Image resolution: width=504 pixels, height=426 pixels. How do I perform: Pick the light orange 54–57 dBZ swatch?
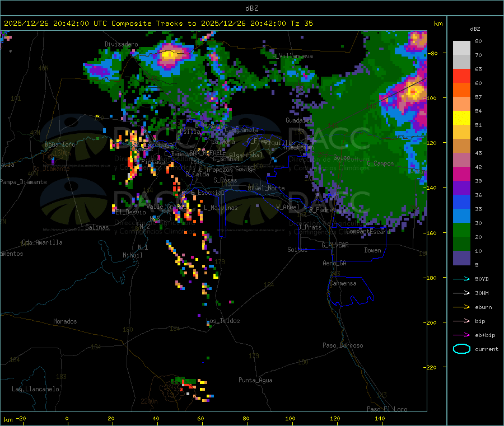(x=461, y=104)
